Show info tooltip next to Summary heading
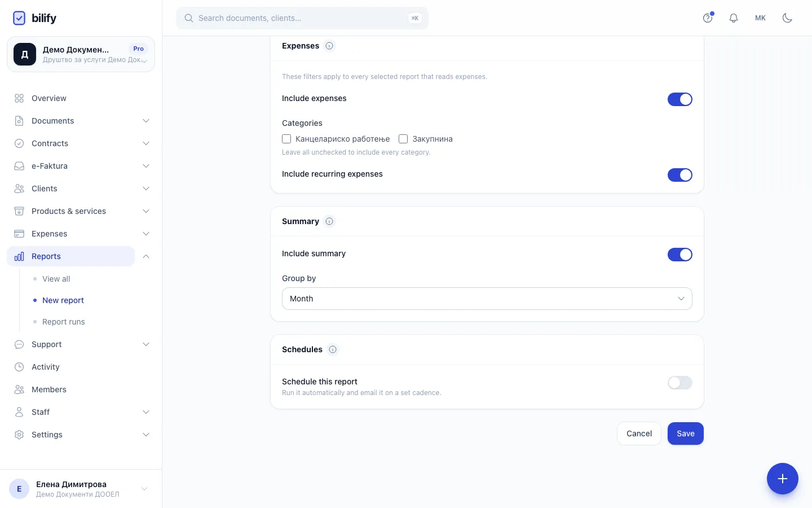This screenshot has width=812, height=508. (329, 221)
